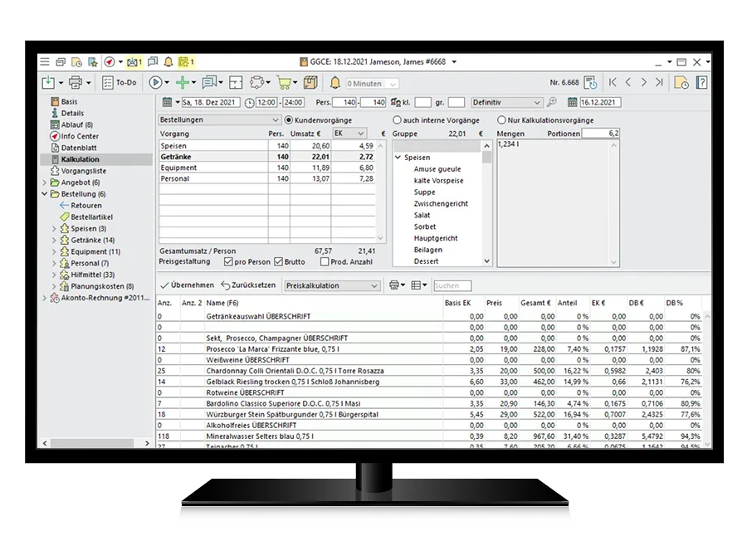Open the calendar icon beside the 16.12.2021 date
Viewport: 747px width, 560px height.
coord(573,102)
